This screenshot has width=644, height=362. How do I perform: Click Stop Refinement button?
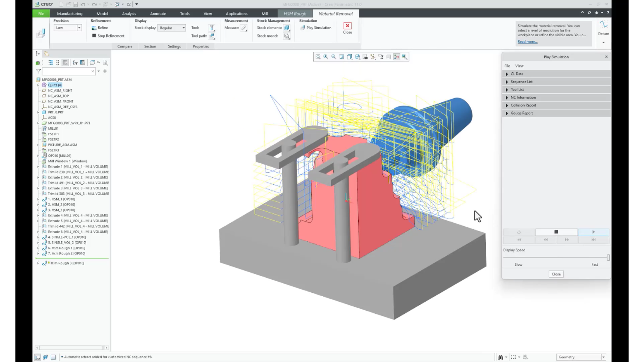pos(108,36)
